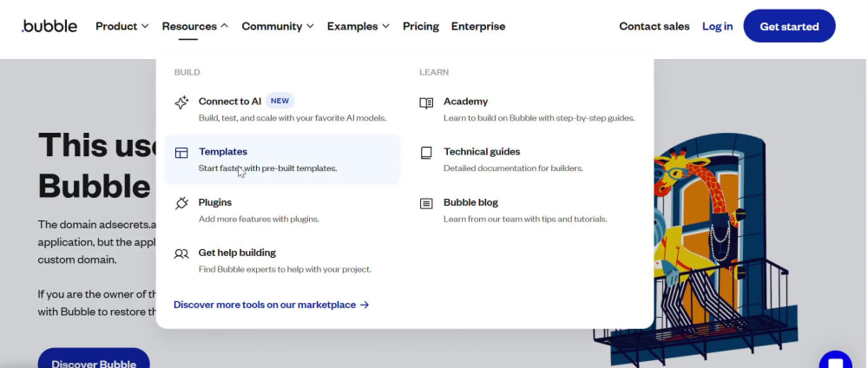Open the Technical guides entry
The height and width of the screenshot is (368, 868).
527,160
